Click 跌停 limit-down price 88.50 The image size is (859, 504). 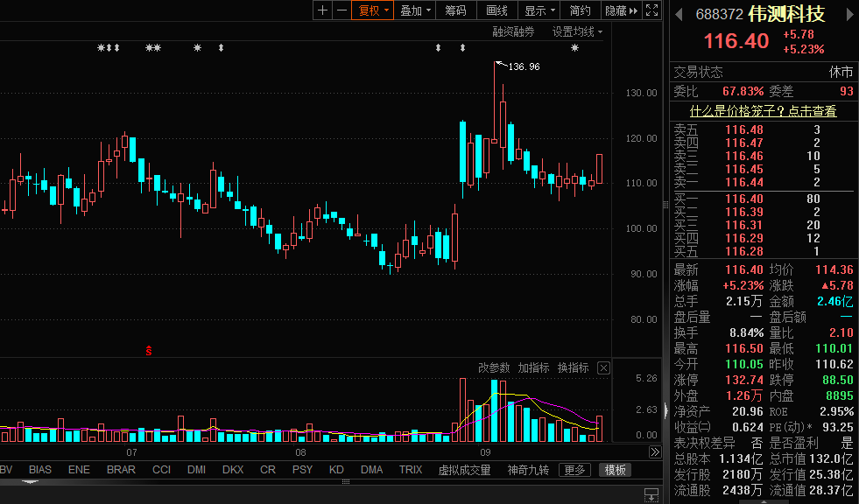click(838, 379)
